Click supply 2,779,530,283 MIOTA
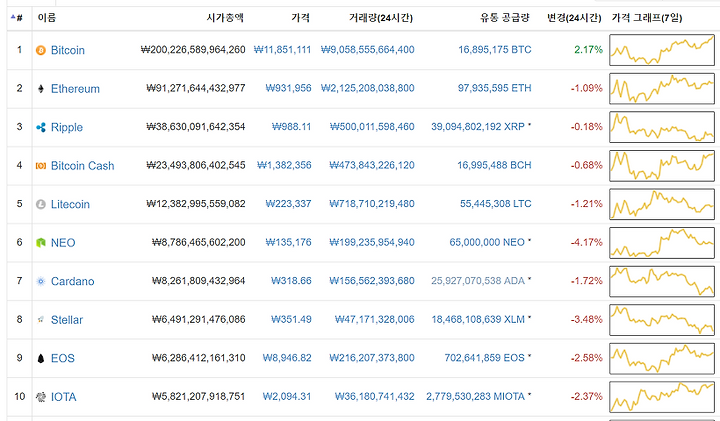Viewport: 720px width, 421px height. point(475,397)
